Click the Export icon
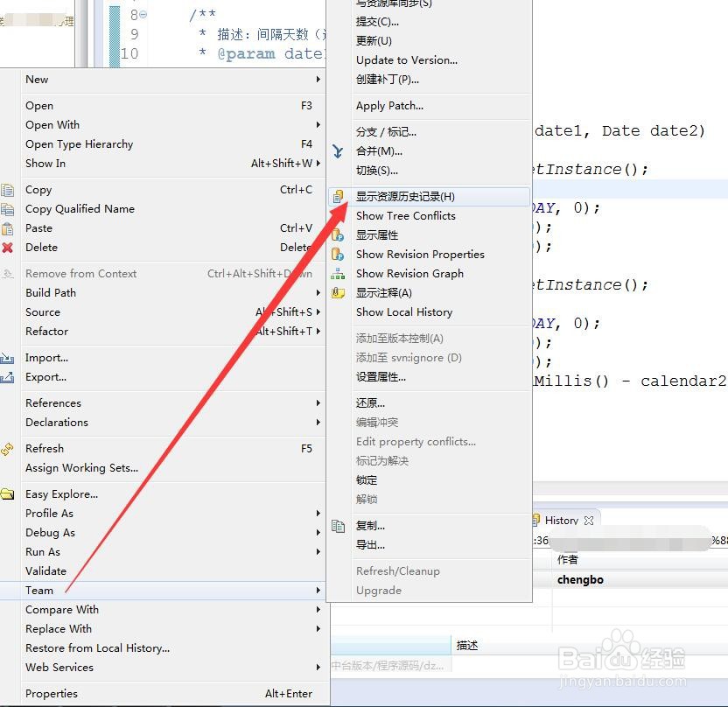 7,377
